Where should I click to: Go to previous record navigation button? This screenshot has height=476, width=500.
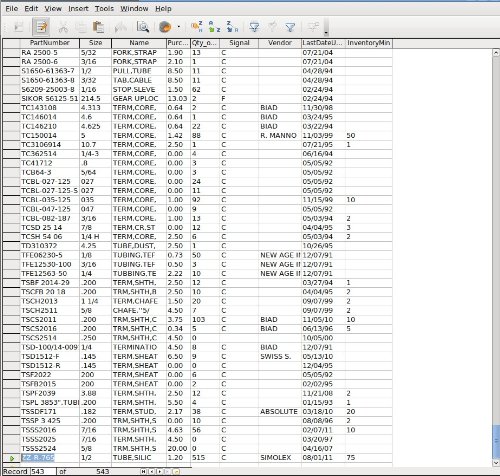click(x=151, y=471)
